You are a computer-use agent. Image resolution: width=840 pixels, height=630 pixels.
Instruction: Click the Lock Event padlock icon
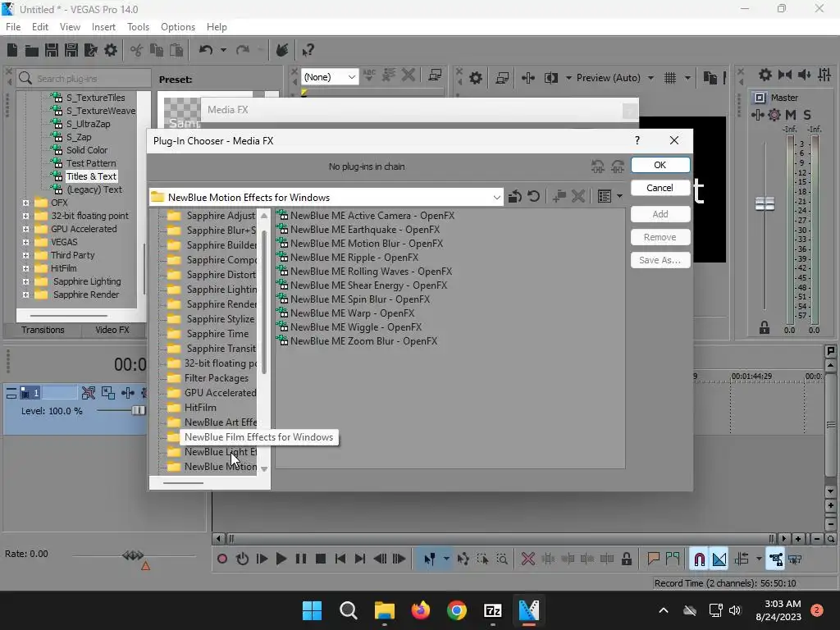tap(626, 559)
